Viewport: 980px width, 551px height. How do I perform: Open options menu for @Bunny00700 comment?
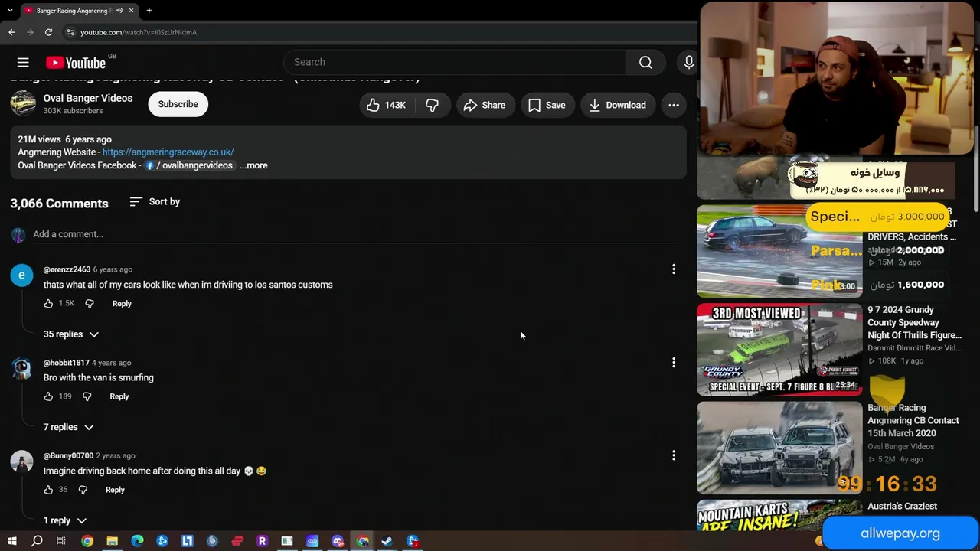674,455
